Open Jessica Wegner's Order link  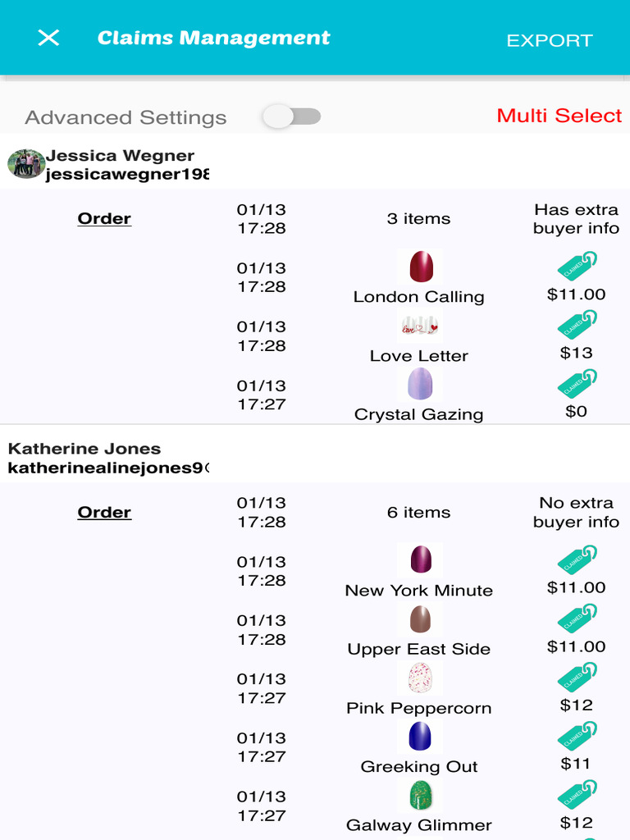click(x=104, y=218)
